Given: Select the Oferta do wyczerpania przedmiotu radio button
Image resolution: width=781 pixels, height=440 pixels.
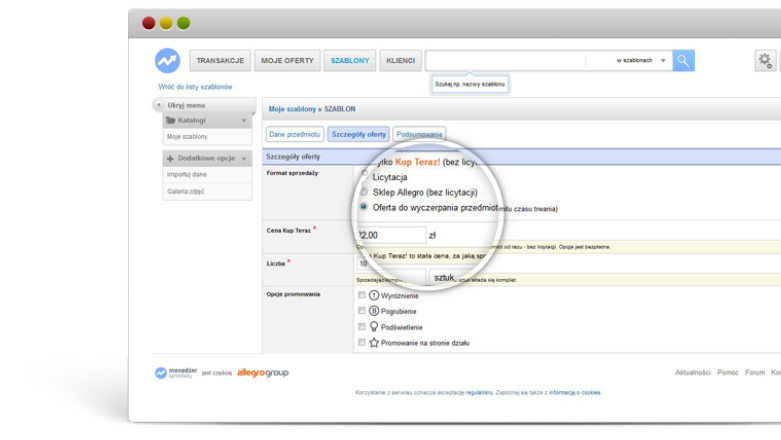Looking at the screenshot, I should pos(363,207).
